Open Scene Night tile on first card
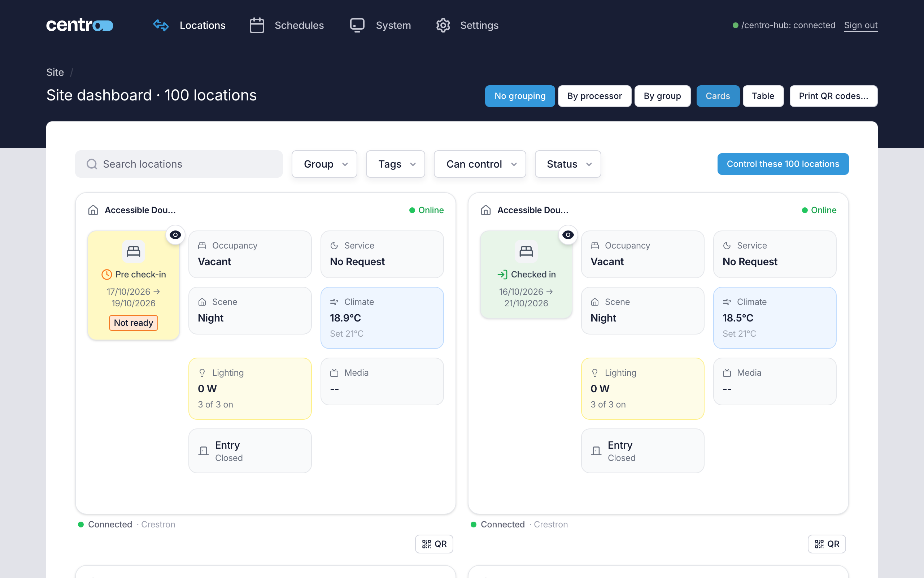 250,311
